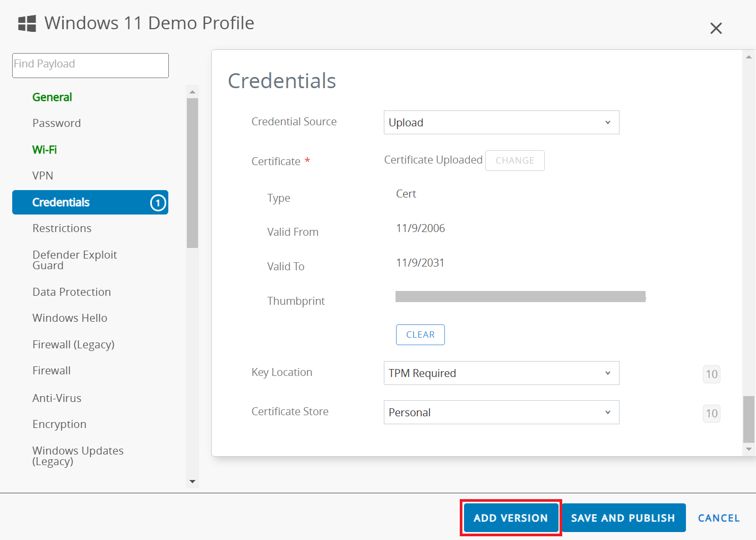Screen dimensions: 756x540
Task: Select the Anti-Virus payload
Action: (57, 398)
